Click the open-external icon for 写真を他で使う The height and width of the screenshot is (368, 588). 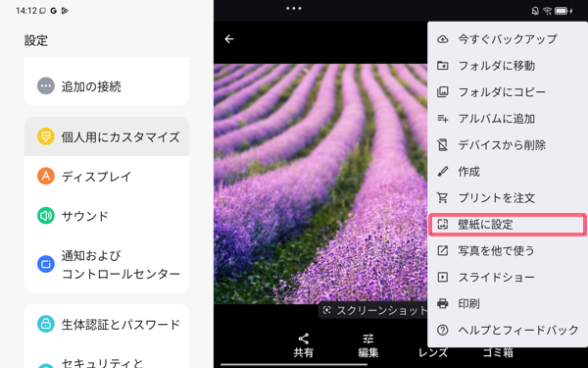(x=443, y=251)
